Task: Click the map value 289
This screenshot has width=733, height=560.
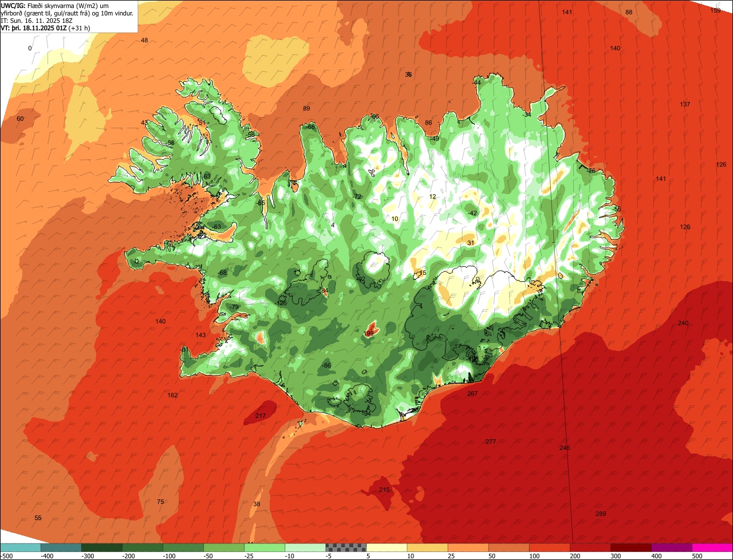Action: 601,514
